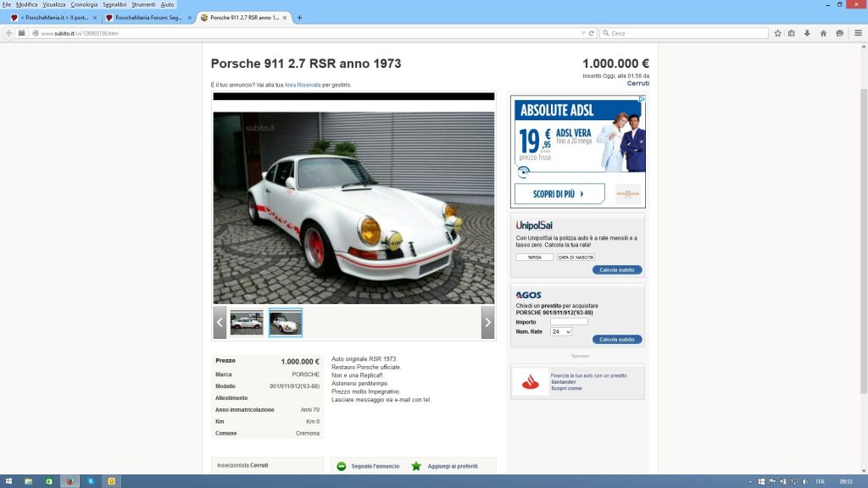Click the Santander flame logo
Viewport: 868px width, 488px height.
[531, 382]
